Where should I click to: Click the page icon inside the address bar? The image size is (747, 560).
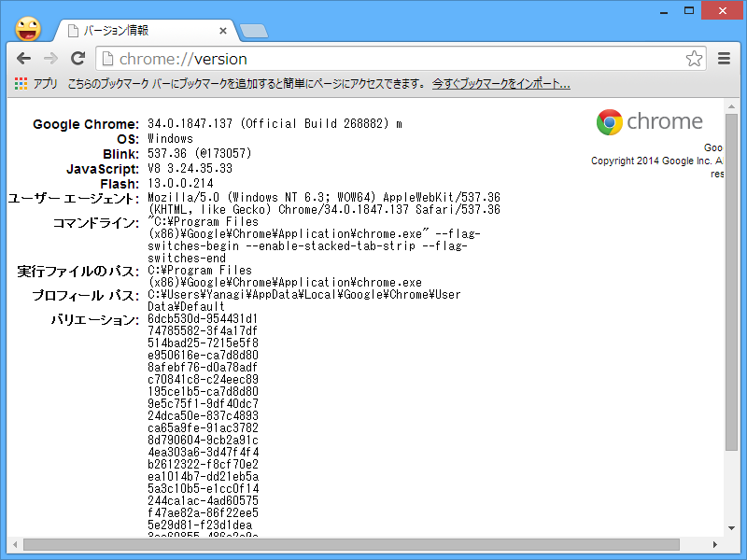pyautogui.click(x=106, y=58)
